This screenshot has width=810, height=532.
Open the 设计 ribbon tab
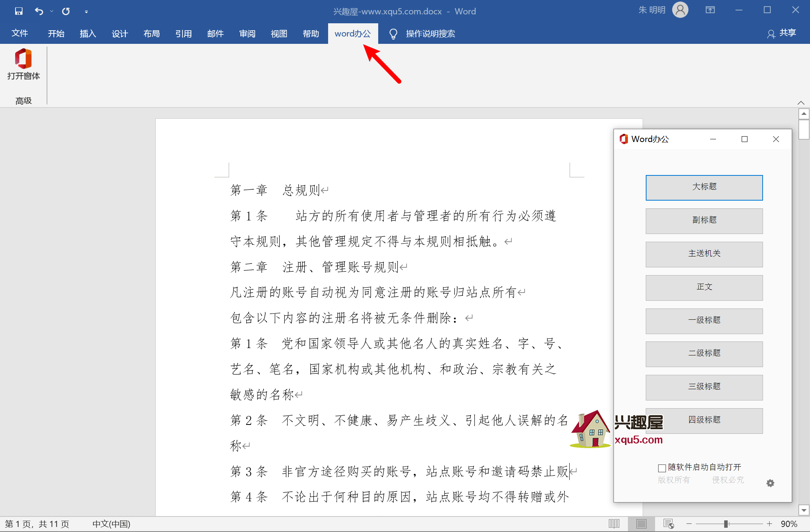coord(120,34)
